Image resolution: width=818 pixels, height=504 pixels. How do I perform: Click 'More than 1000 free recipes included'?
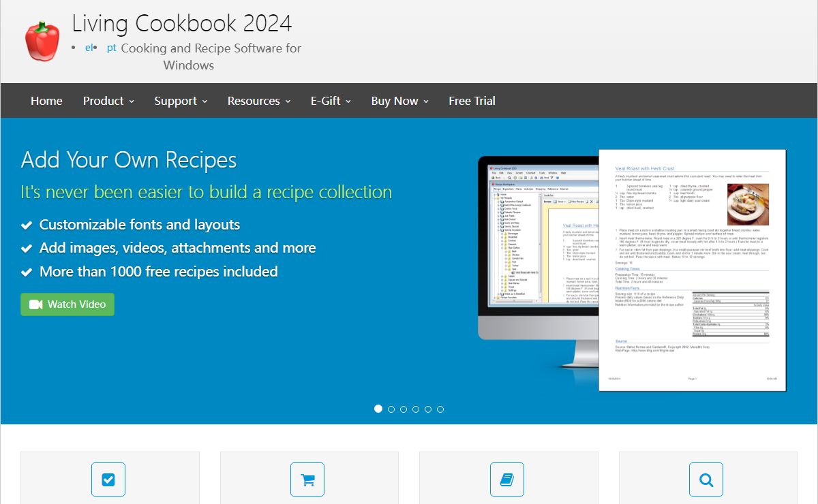(x=159, y=272)
